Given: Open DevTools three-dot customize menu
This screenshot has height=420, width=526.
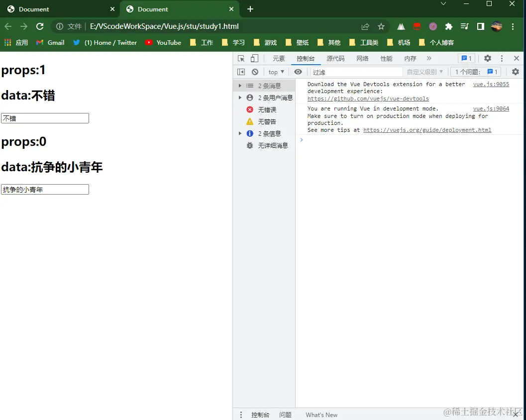Looking at the screenshot, I should 502,58.
